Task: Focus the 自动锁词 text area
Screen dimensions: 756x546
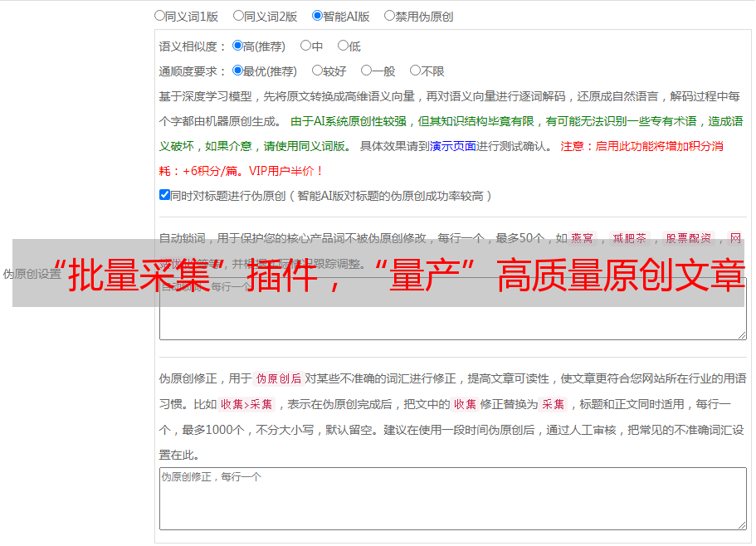Action: click(x=453, y=309)
